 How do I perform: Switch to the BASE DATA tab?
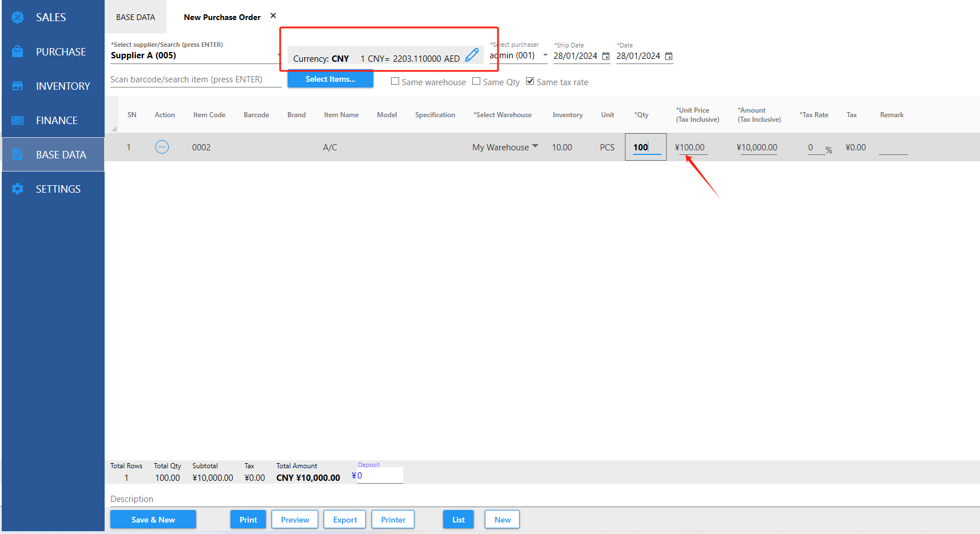coord(136,17)
